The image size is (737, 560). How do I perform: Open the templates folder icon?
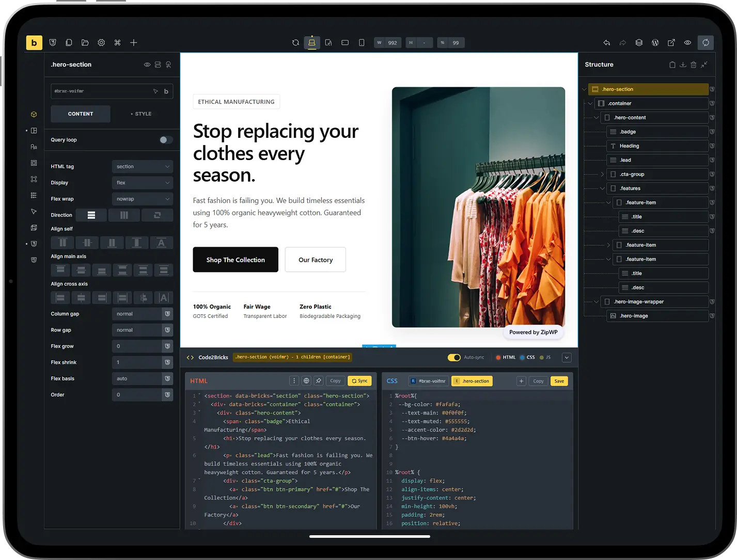(x=85, y=43)
